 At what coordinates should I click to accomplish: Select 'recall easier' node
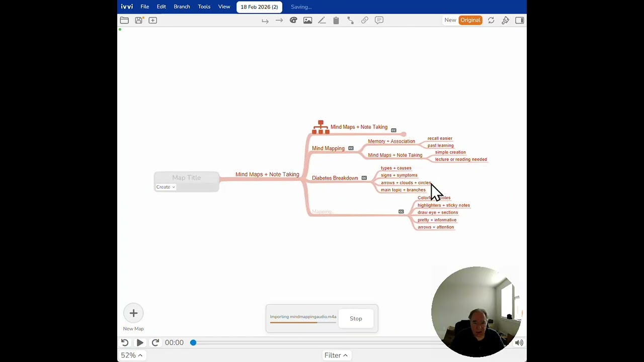[x=440, y=138]
